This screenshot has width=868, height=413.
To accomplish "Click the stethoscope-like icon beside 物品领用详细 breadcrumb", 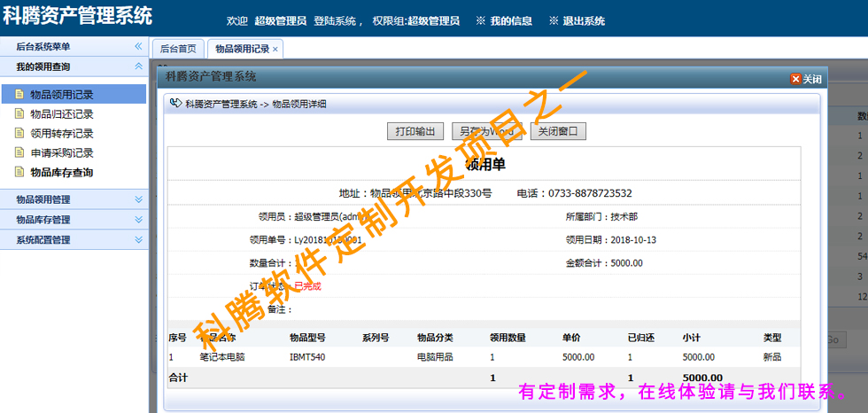I will [x=176, y=103].
